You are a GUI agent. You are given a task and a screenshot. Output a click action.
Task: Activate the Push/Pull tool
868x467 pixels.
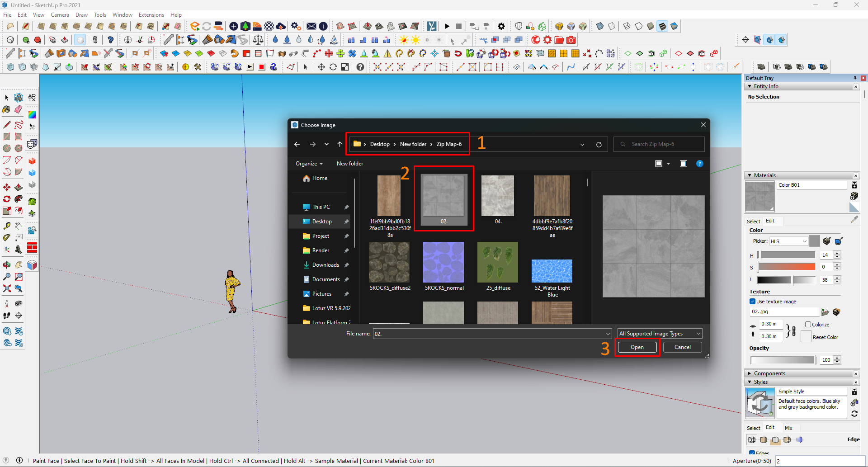point(19,187)
